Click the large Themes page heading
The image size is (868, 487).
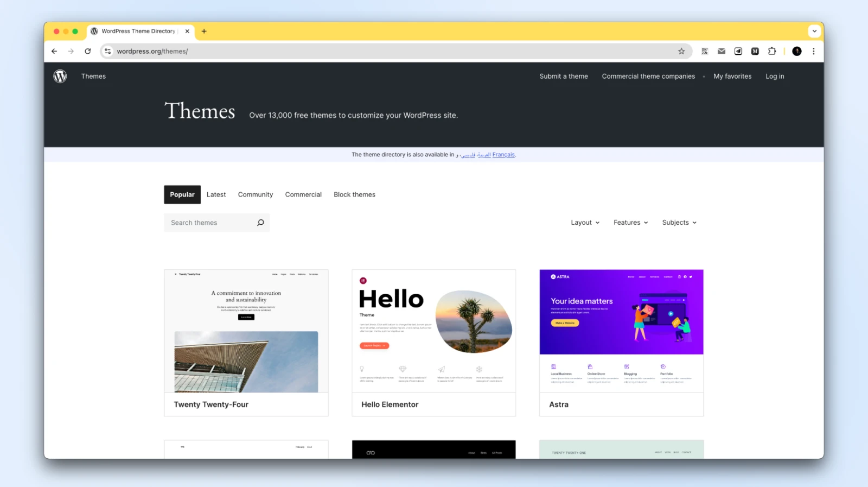(200, 111)
